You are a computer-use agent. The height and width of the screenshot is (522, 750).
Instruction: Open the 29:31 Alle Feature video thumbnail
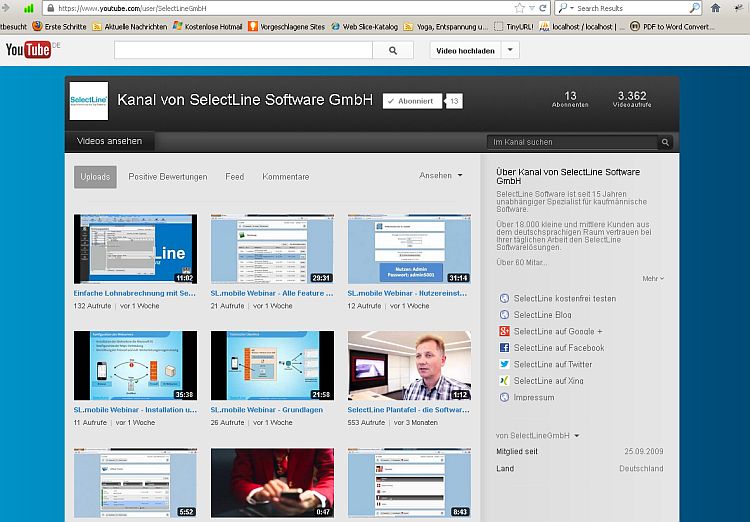272,249
